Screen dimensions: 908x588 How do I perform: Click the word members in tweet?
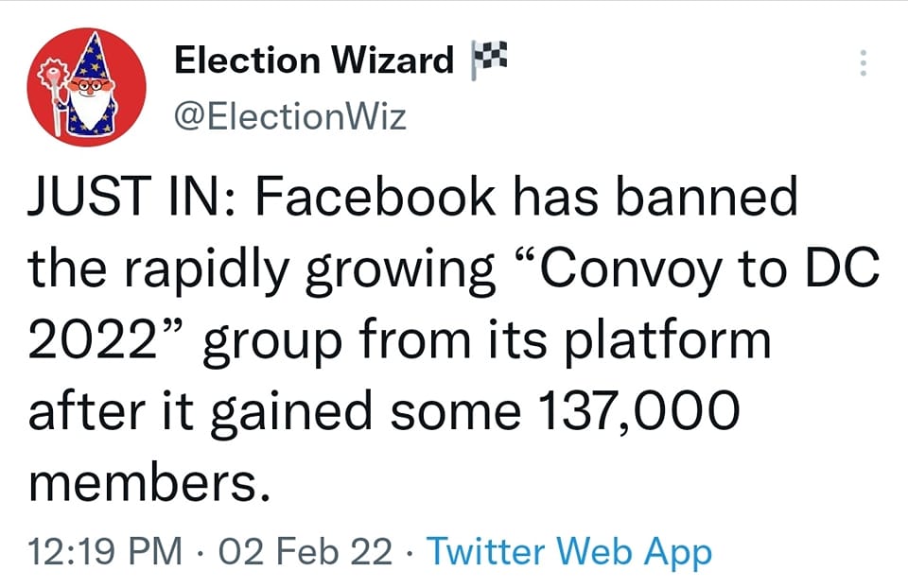tap(142, 481)
